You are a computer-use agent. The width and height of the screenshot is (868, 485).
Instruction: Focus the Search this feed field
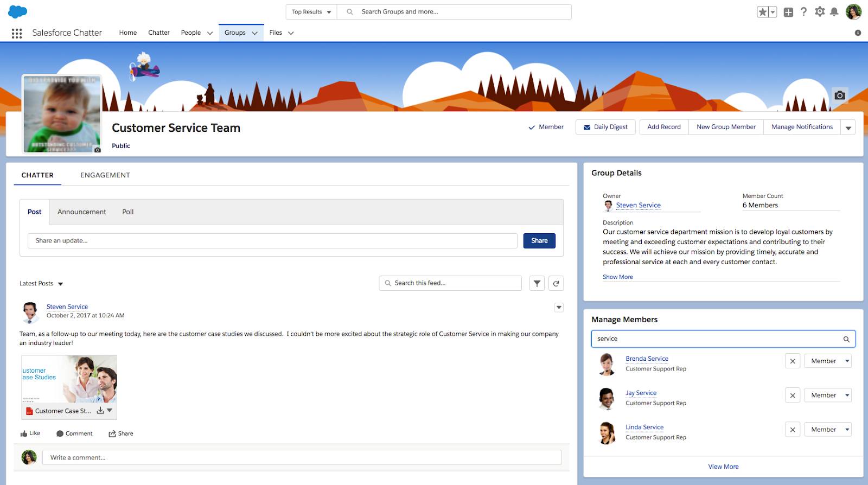click(x=450, y=283)
